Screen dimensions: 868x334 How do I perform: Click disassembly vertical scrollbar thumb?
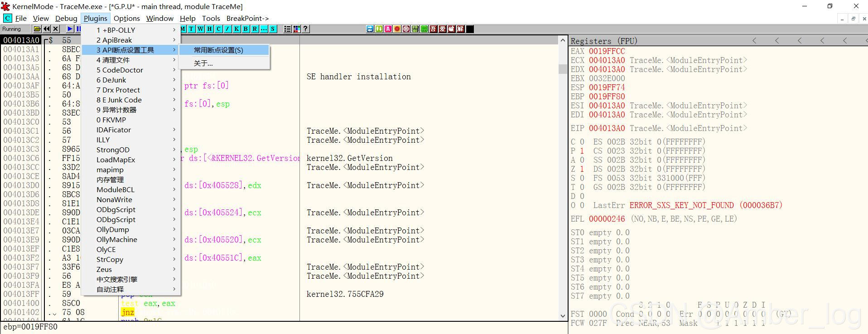click(x=563, y=69)
